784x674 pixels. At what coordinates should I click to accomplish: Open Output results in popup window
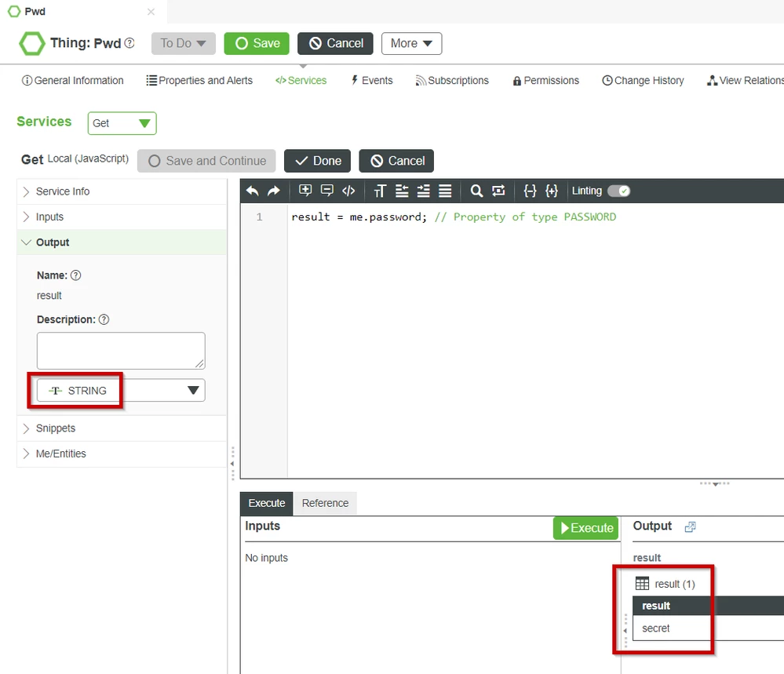coord(690,527)
